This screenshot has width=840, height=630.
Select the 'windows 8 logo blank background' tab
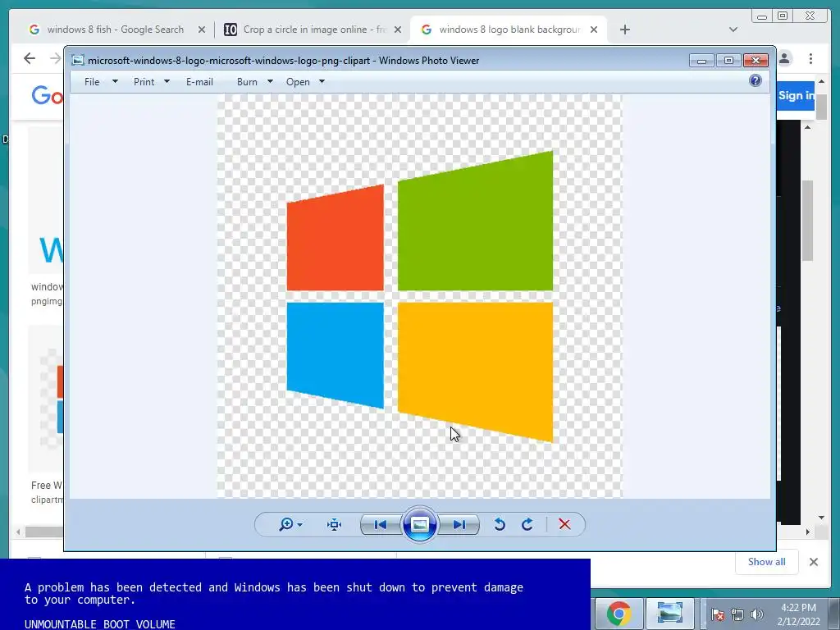click(x=509, y=30)
